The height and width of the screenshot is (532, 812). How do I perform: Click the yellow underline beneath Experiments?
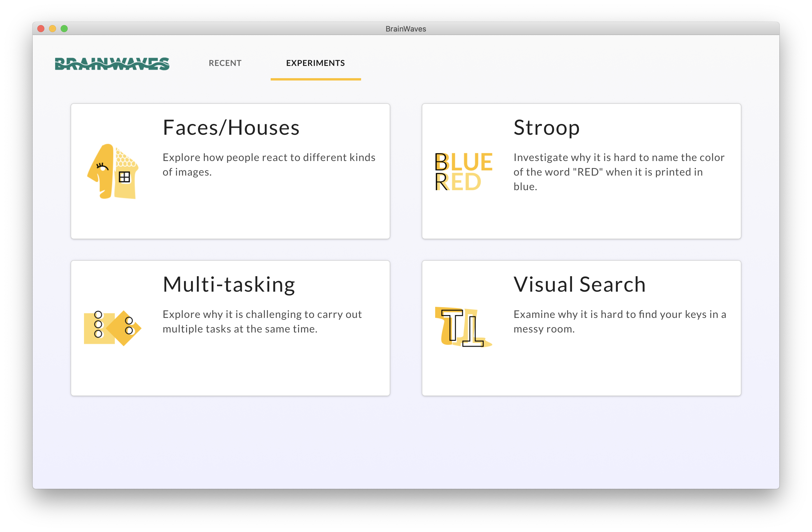click(x=315, y=79)
